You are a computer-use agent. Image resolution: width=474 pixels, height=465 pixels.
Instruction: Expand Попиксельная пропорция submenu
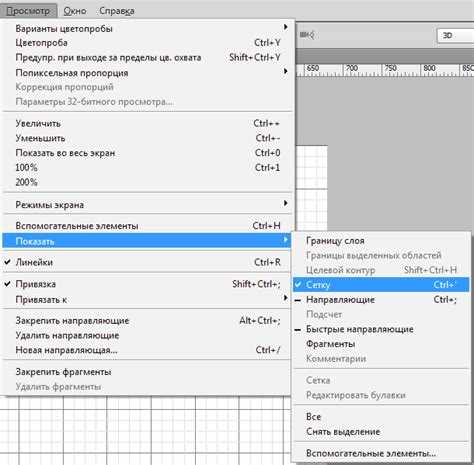point(147,72)
